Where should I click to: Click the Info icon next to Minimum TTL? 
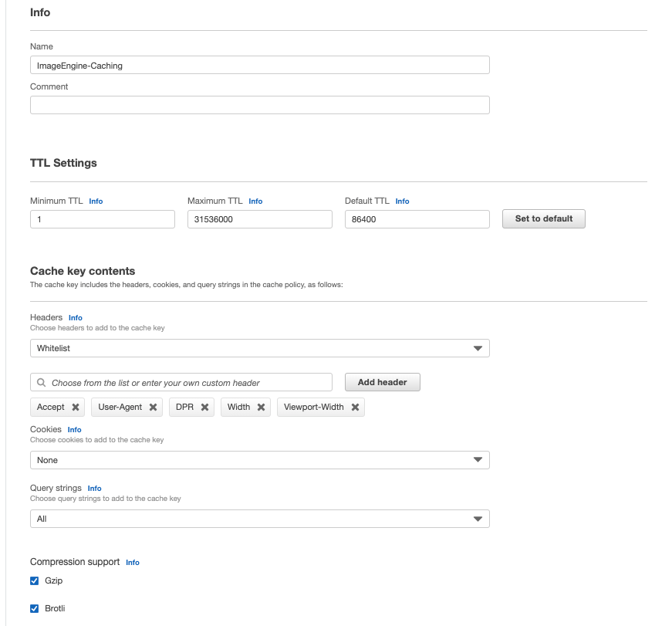[x=96, y=201]
